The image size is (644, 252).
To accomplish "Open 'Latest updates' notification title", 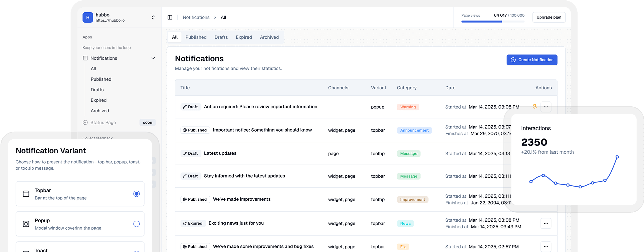I will coord(220,153).
